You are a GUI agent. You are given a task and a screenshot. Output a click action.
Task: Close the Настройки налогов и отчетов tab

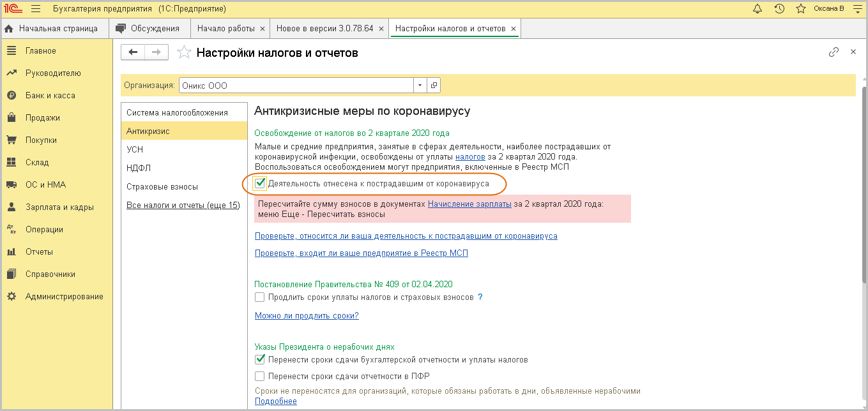click(x=514, y=29)
